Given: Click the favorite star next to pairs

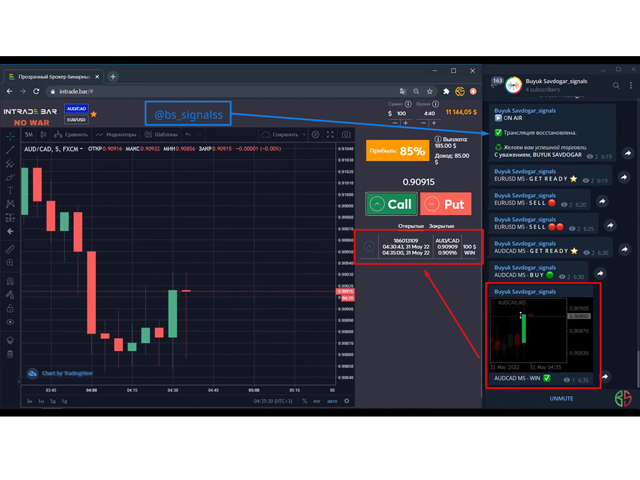Looking at the screenshot, I should point(94,114).
